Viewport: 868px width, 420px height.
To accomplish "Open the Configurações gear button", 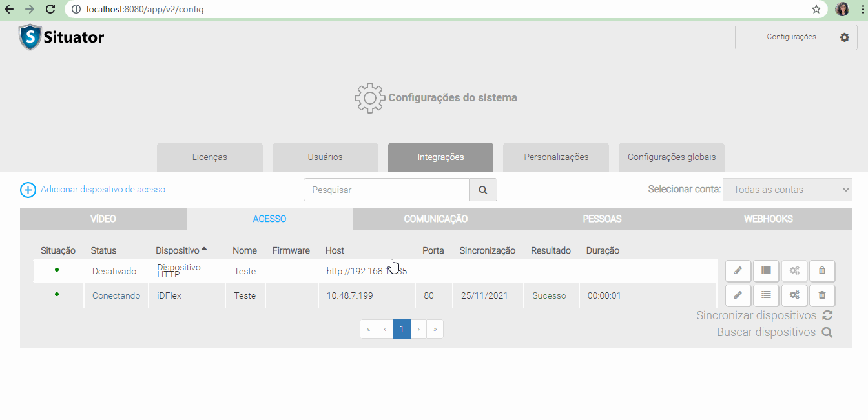I will click(843, 37).
